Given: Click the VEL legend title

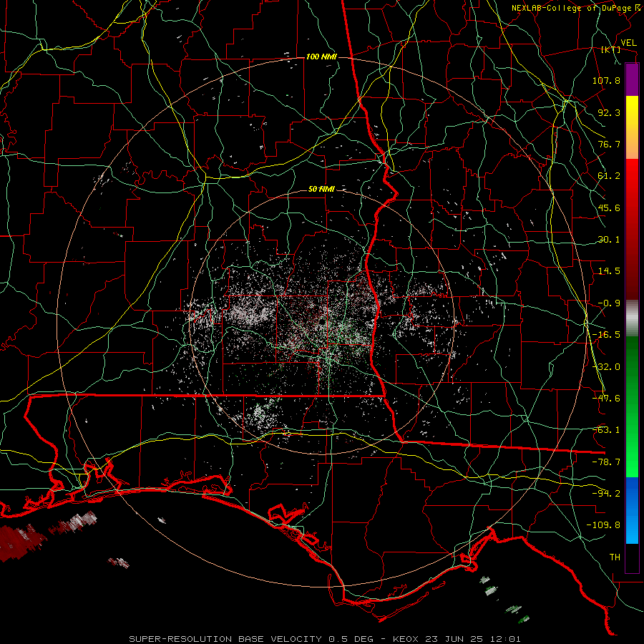Looking at the screenshot, I should pyautogui.click(x=628, y=43).
